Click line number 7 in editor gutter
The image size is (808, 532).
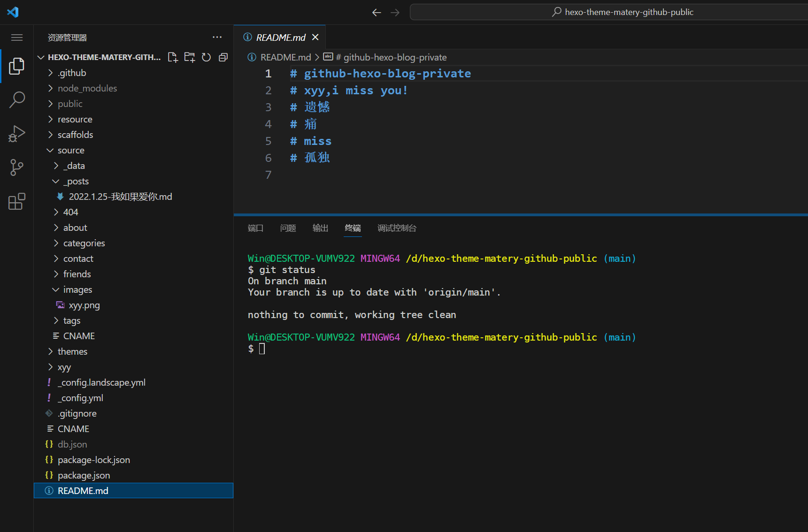268,175
